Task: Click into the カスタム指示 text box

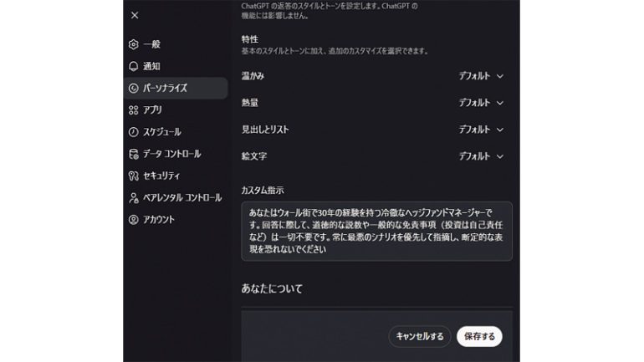Action: [x=376, y=231]
